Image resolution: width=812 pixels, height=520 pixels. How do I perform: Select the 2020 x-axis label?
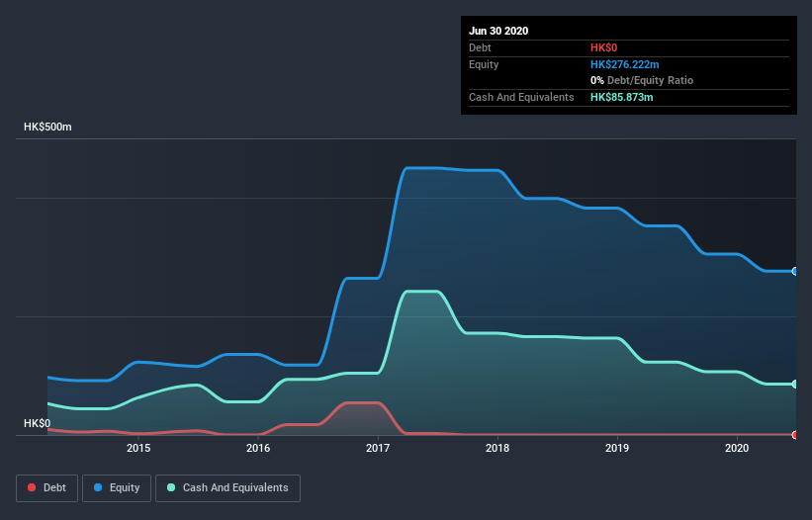(737, 448)
